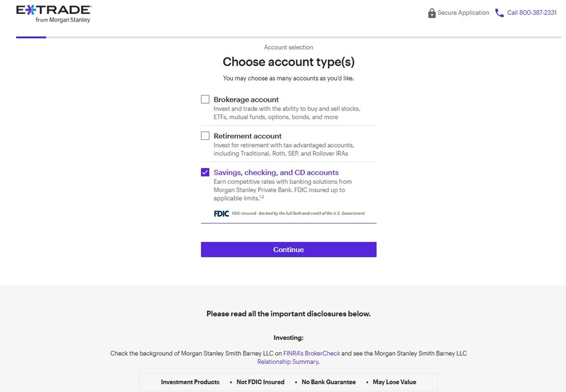Click Savings, checking, and CD accounts label
Screen dimensions: 566x392
click(x=276, y=172)
